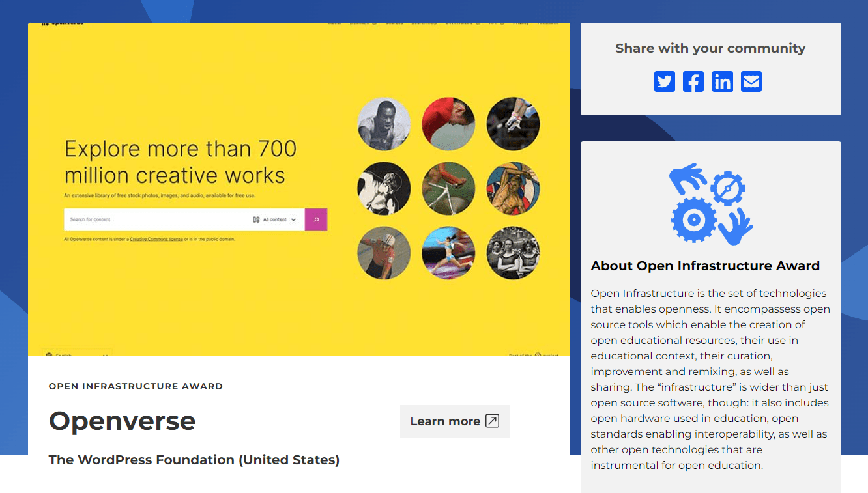Click the group of women vintage photo circle
The image size is (868, 493).
click(x=513, y=253)
